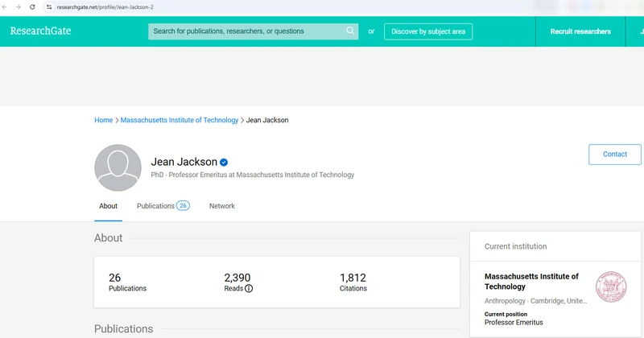Switch to the Publications tab
This screenshot has width=644, height=338.
pos(155,206)
